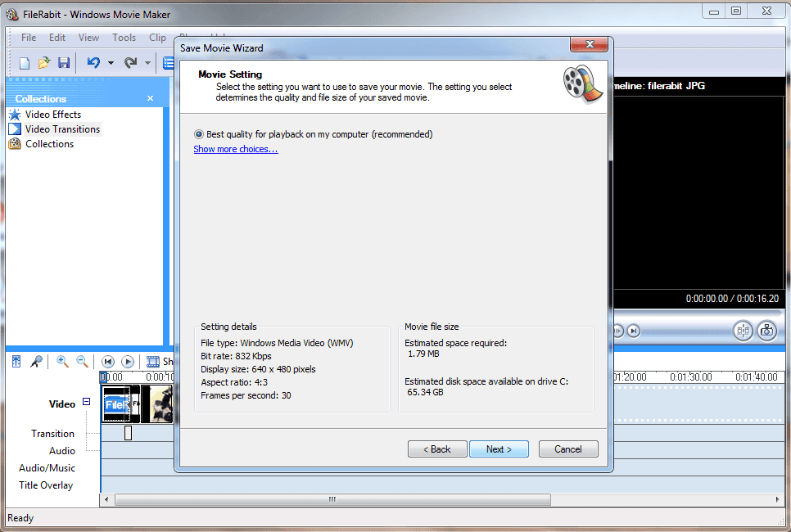
Task: Select Best quality for playback radio button
Action: (x=199, y=134)
